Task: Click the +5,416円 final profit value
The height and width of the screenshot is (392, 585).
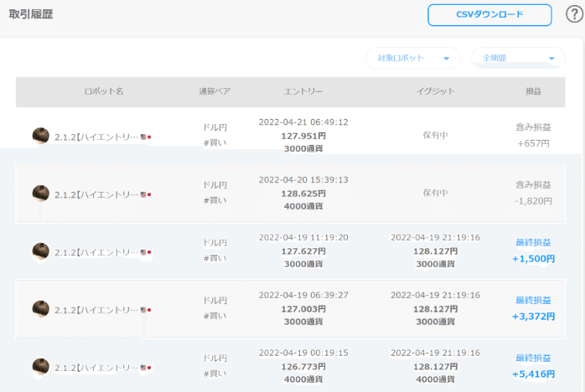Action: click(x=533, y=374)
